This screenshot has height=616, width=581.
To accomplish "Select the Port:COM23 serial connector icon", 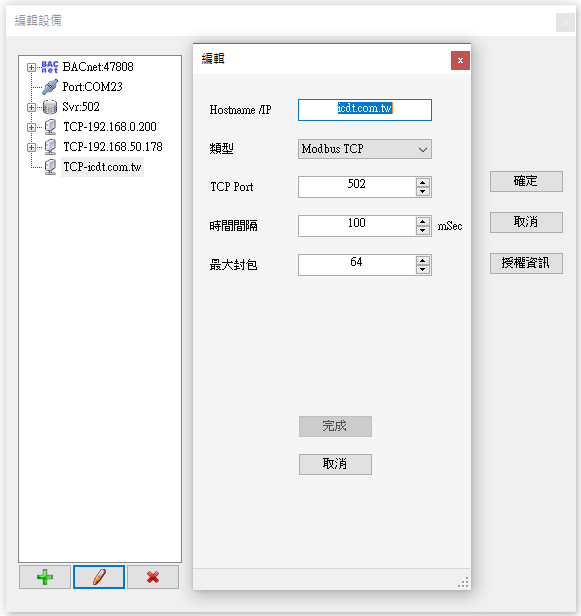I will tap(50, 87).
